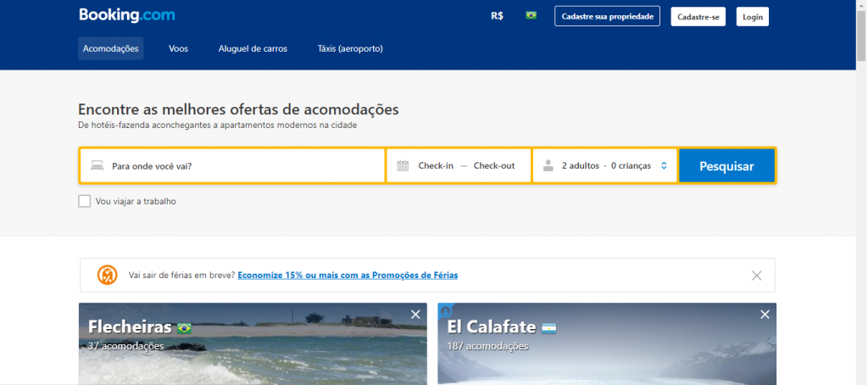Enable Vou viajar a trabalho checkbox

(x=84, y=201)
